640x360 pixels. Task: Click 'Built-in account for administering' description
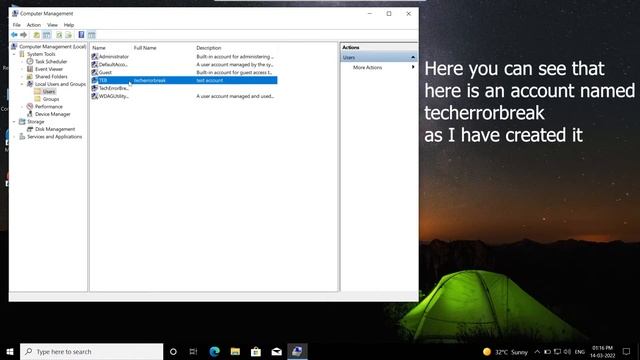tap(235, 57)
